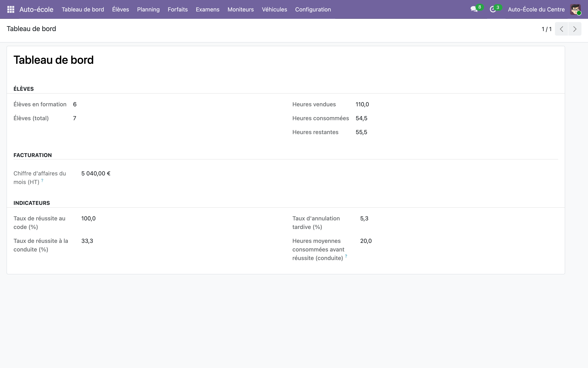Viewport: 588px width, 368px height.
Task: Click the Auto-école app title
Action: pyautogui.click(x=37, y=9)
